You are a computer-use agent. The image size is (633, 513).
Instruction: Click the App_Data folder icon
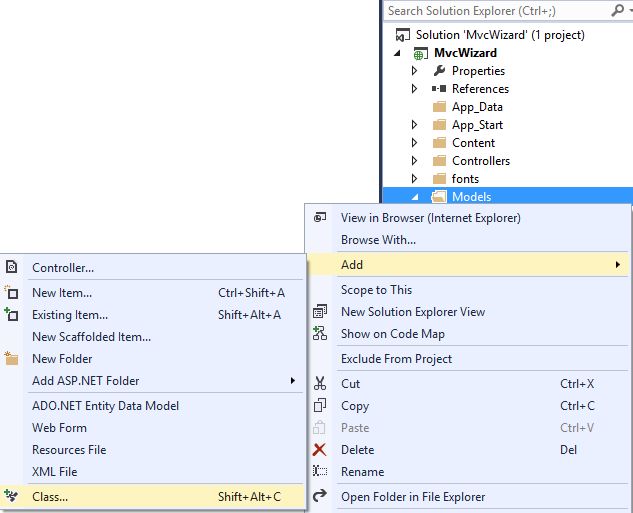point(439,107)
